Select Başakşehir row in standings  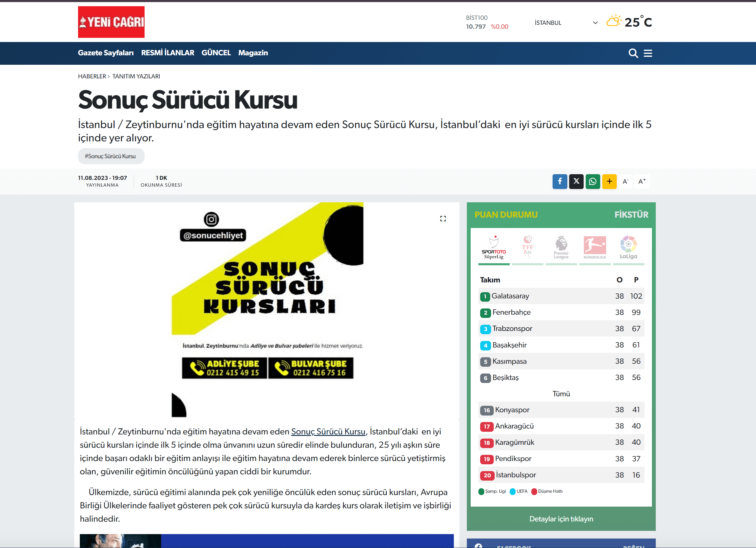[561, 345]
